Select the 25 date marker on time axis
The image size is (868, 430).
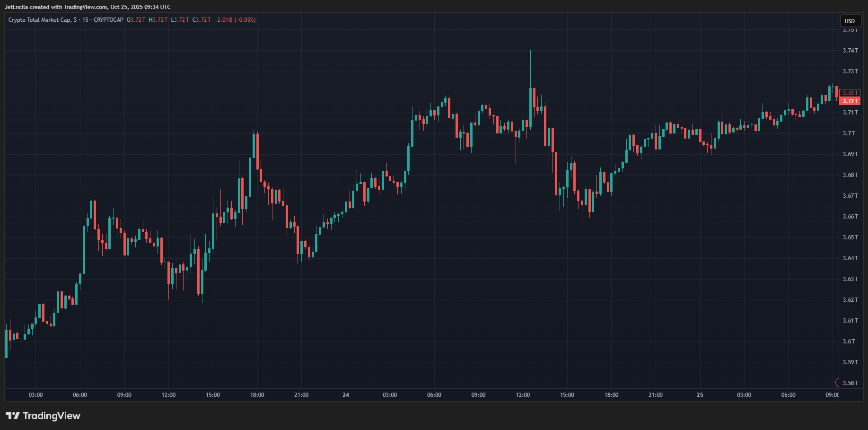(700, 395)
